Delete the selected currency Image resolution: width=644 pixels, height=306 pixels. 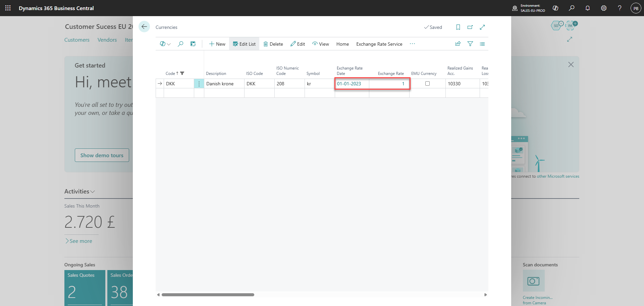(x=273, y=44)
